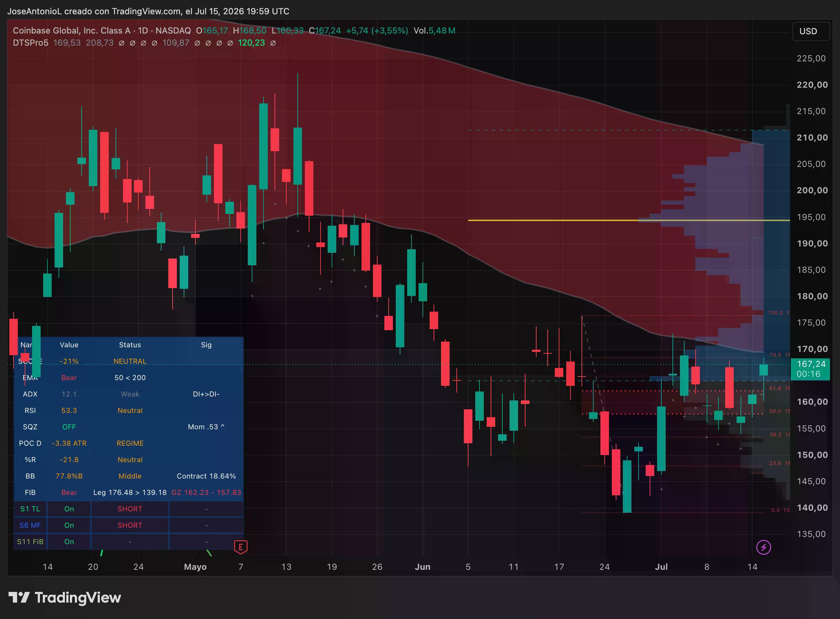Select the POC D value -3.38 ATR
Image resolution: width=840 pixels, height=619 pixels.
pos(69,443)
